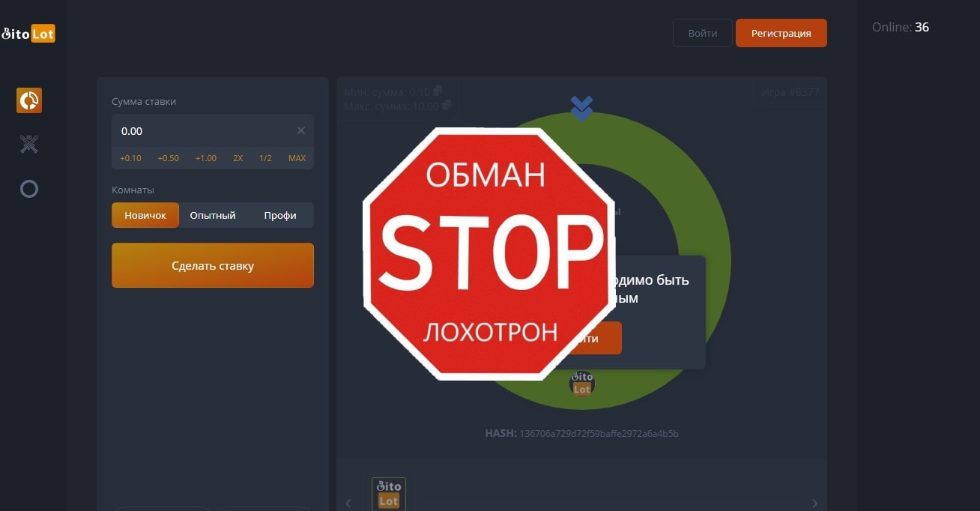Click the blue double-chevron wheel pointer
Viewport: 980px width, 511px height.
pyautogui.click(x=582, y=108)
